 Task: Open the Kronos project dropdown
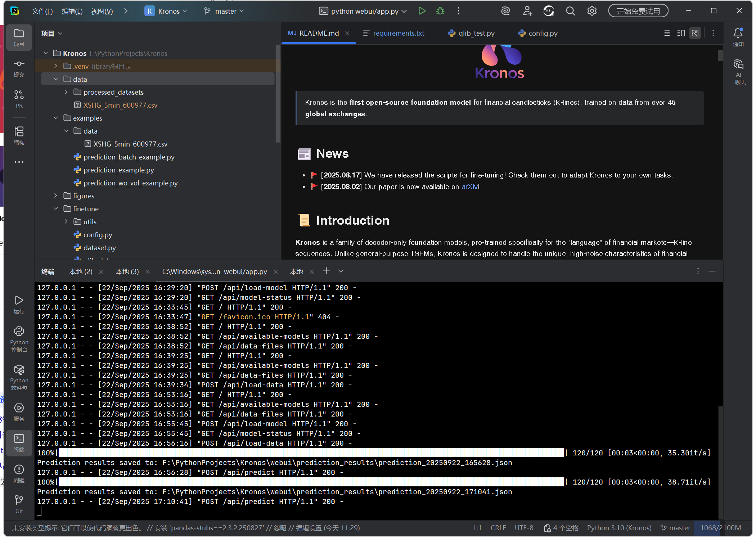[x=166, y=11]
